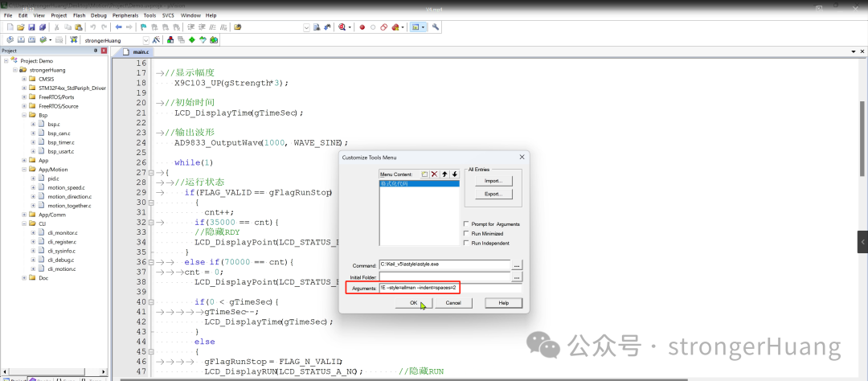Viewport: 868px width, 381px height.
Task: Expand App/Comm group
Action: pyautogui.click(x=24, y=215)
